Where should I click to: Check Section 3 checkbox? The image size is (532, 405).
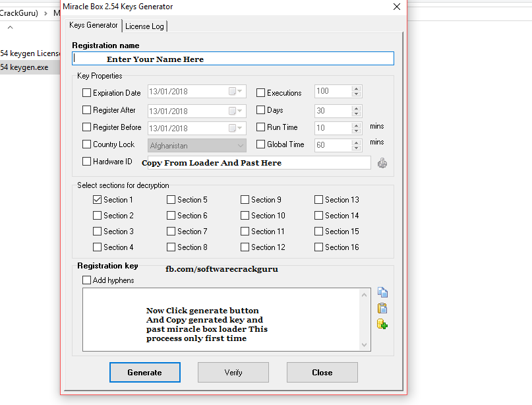coord(97,231)
